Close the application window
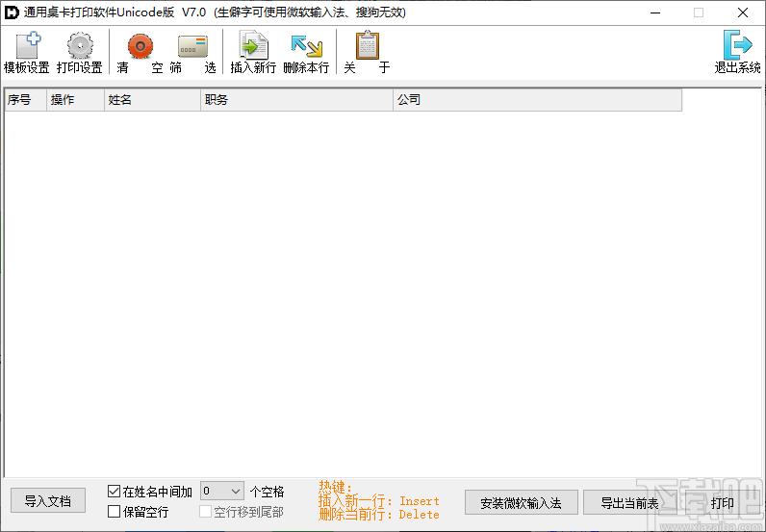The image size is (766, 532). tap(743, 13)
